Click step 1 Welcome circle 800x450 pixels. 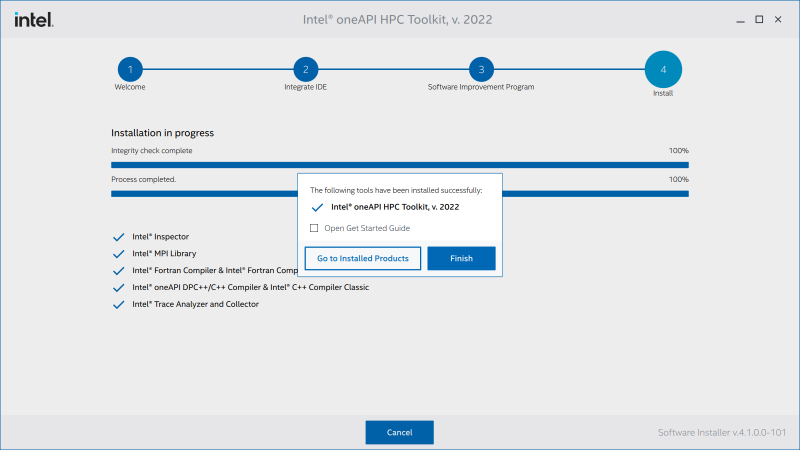[130, 69]
